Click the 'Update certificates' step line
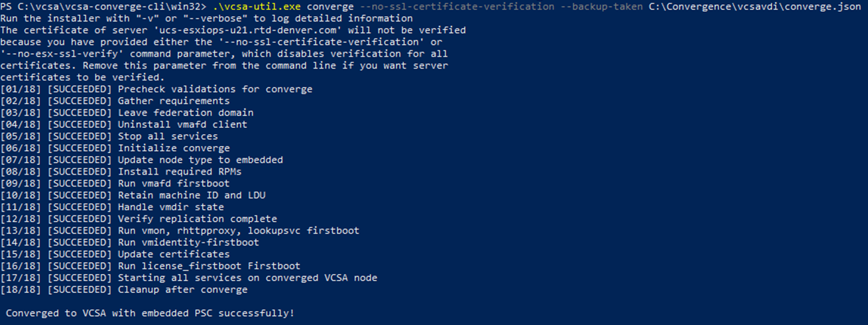868x325 pixels. [173, 254]
